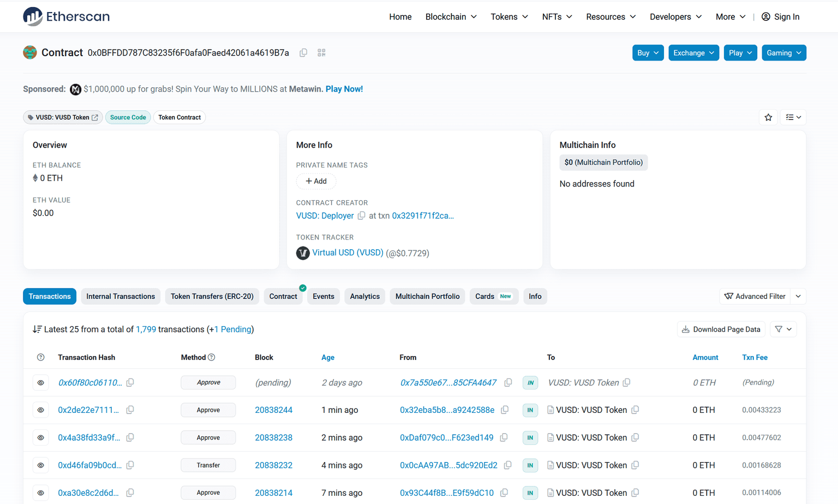
Task: Add contract to watch list star
Action: point(768,117)
